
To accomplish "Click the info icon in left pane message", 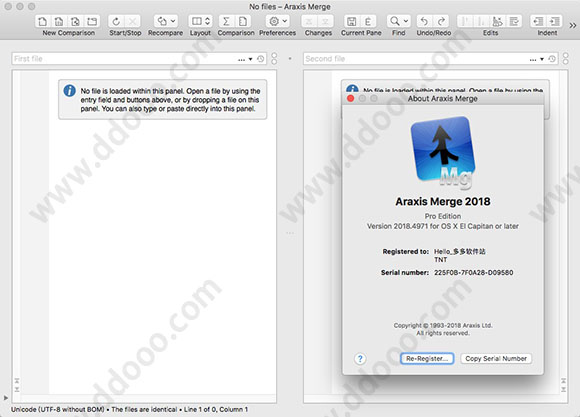I will [70, 91].
